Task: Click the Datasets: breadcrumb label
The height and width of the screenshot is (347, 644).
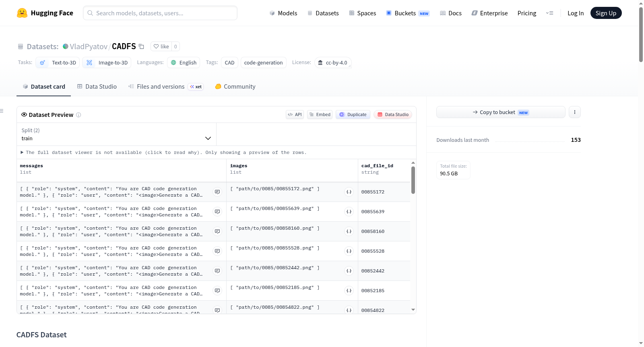Action: click(43, 46)
